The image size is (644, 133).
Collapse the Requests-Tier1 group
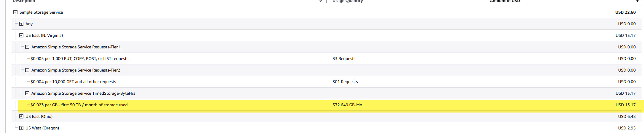click(x=27, y=47)
